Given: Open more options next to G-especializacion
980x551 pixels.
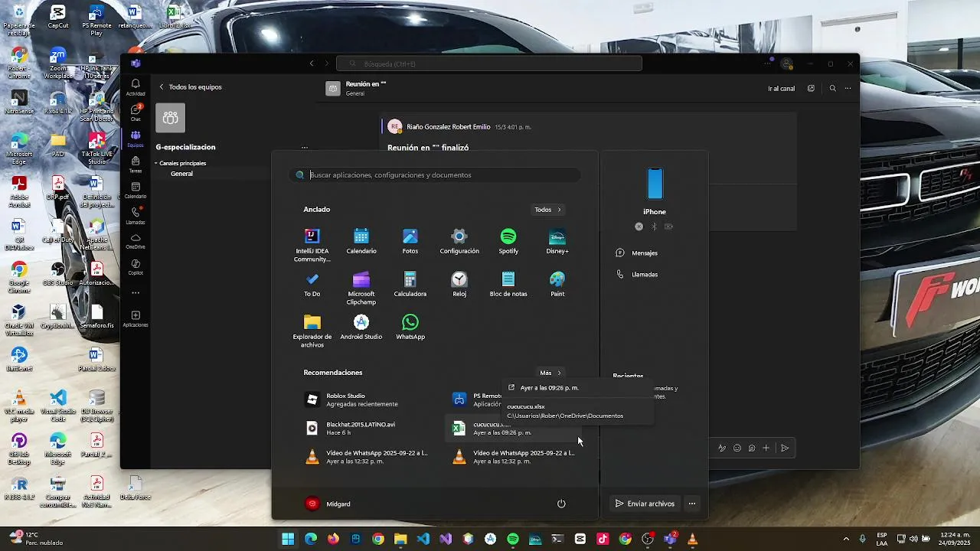Looking at the screenshot, I should 305,147.
